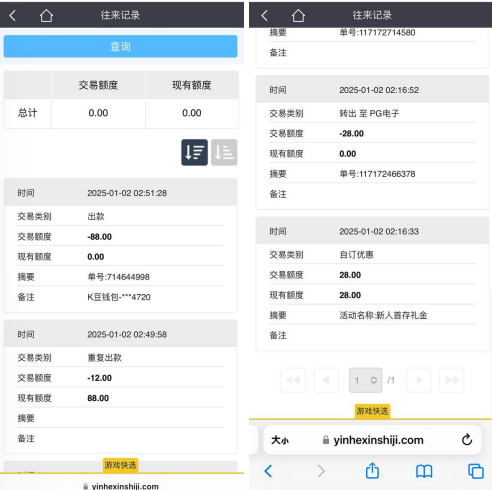The height and width of the screenshot is (490, 492).
Task: Go to first page of records
Action: coord(293,380)
